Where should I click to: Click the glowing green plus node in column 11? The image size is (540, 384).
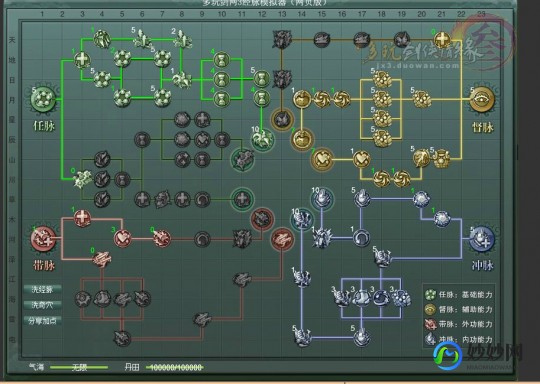[x=242, y=199]
